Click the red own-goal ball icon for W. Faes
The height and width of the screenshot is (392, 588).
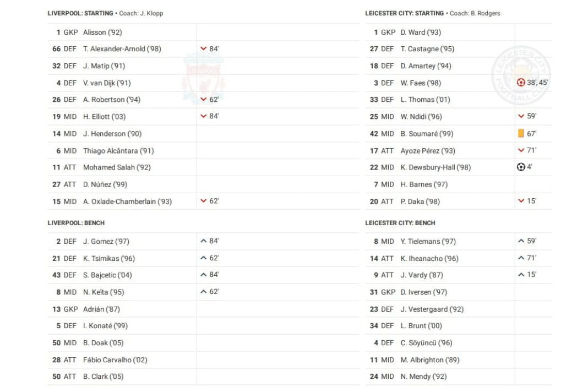[x=521, y=83]
